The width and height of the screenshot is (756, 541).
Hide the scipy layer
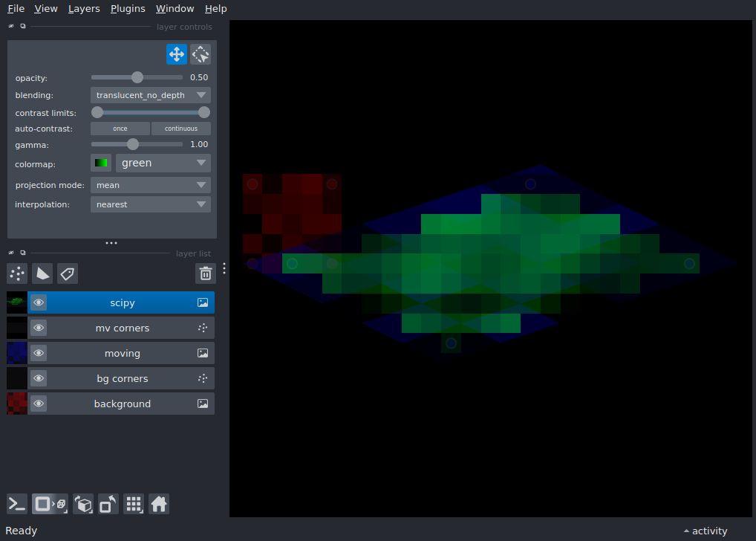point(39,302)
